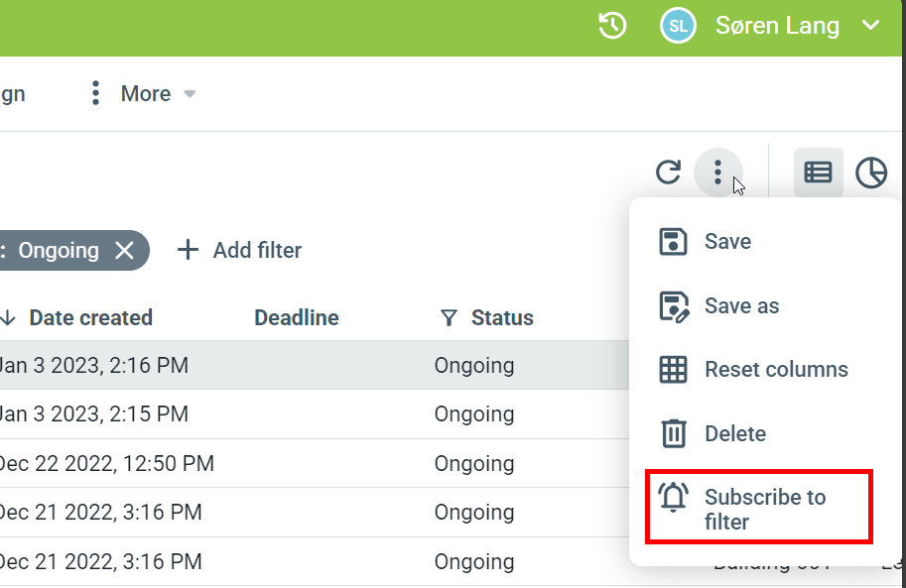
Task: Click Reset columns grid icon
Action: [x=673, y=370]
